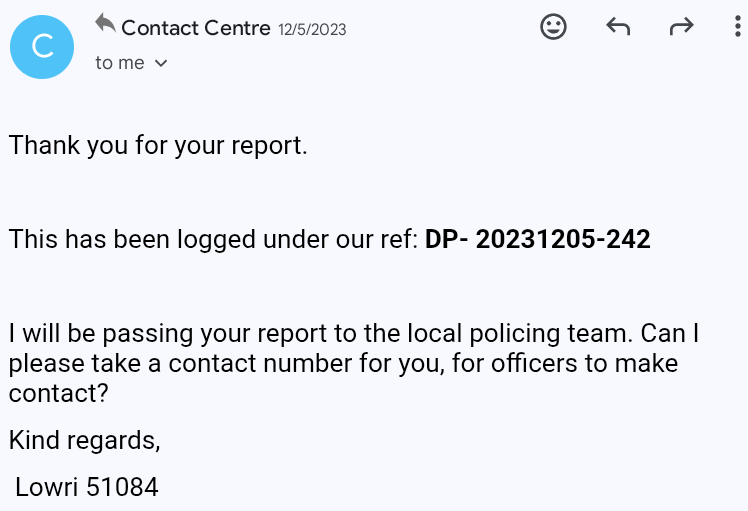Expand recipient details chevron next to "to me"

coord(161,63)
